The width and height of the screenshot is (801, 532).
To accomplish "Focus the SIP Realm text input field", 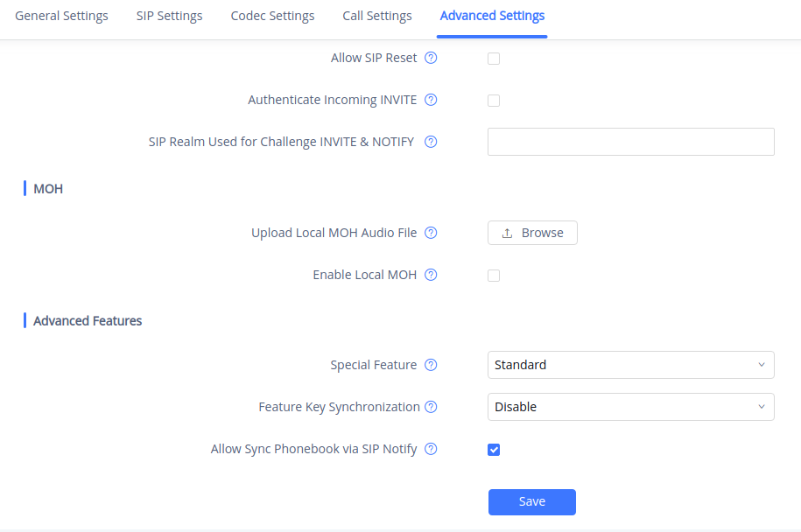I will click(x=630, y=142).
